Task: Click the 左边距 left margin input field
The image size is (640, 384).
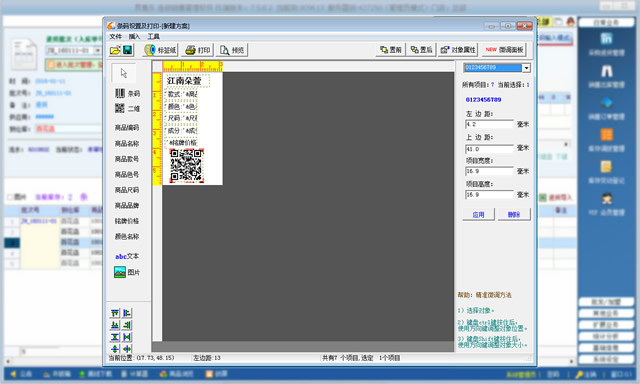Action: pos(489,124)
